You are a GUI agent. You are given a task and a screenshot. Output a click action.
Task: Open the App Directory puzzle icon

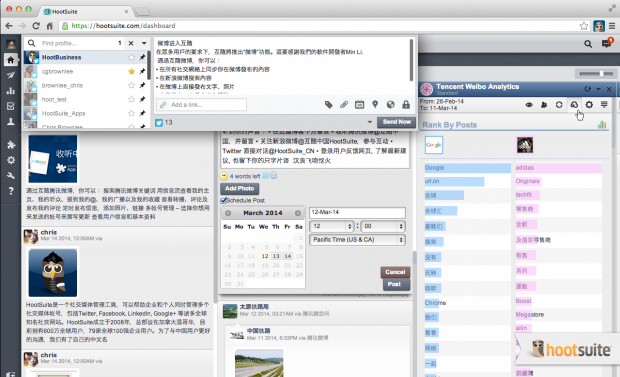pos(11,145)
